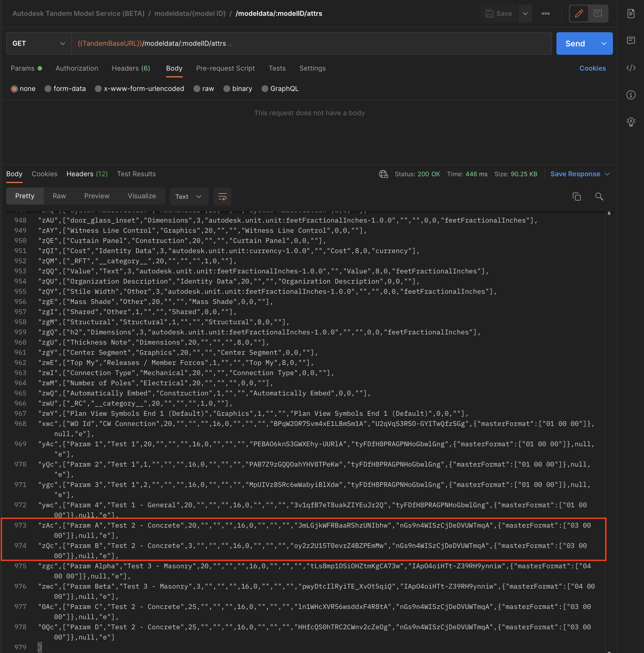
Task: Switch to Raw view
Action: coord(59,196)
